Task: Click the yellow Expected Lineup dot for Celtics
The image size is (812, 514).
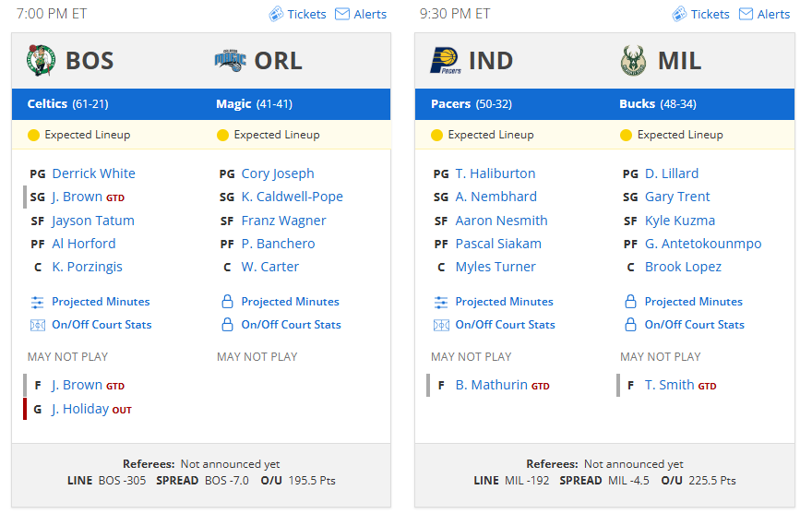Action: point(33,136)
